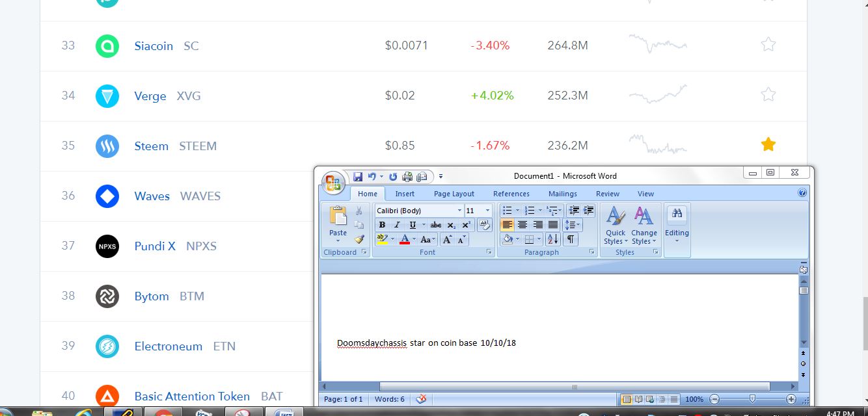The width and height of the screenshot is (868, 416).
Task: Click the Verge link in browser
Action: coord(150,96)
